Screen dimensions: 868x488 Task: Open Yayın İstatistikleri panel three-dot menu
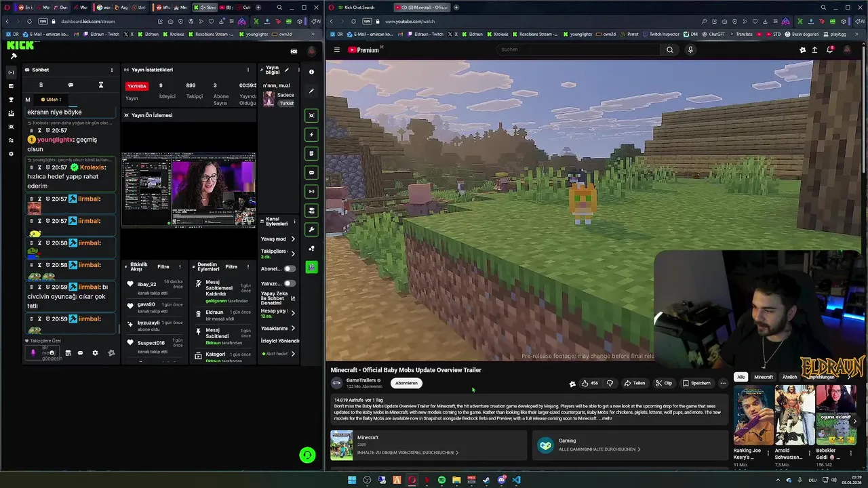pyautogui.click(x=248, y=70)
